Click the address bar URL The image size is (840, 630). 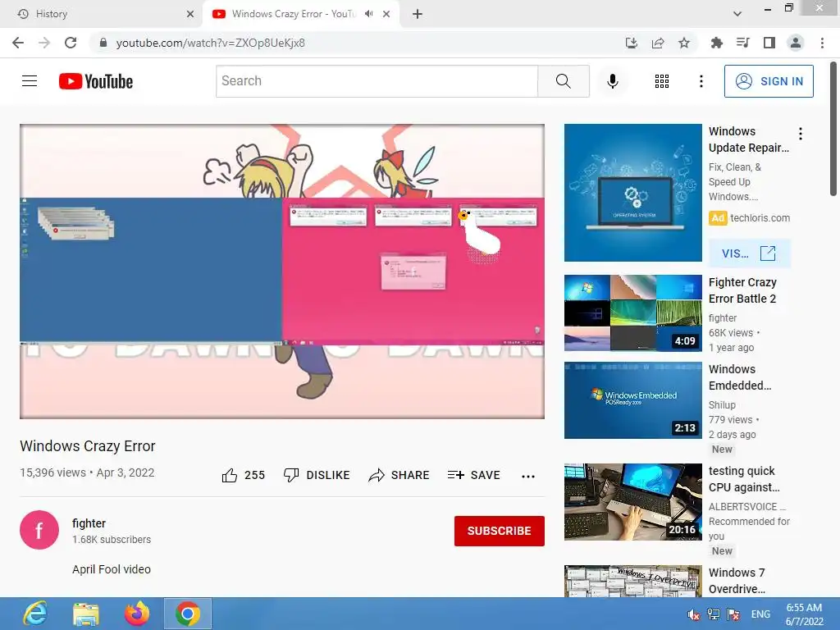click(x=211, y=43)
